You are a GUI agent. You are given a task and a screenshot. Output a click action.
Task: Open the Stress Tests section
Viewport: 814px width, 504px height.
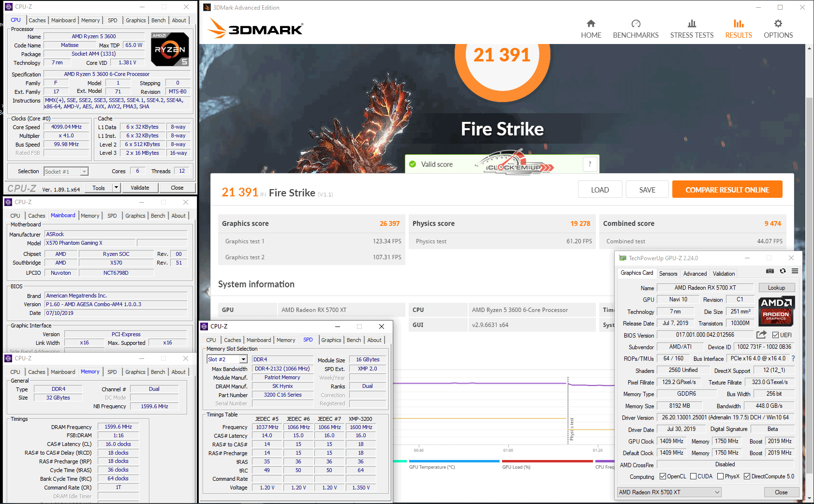pos(692,29)
